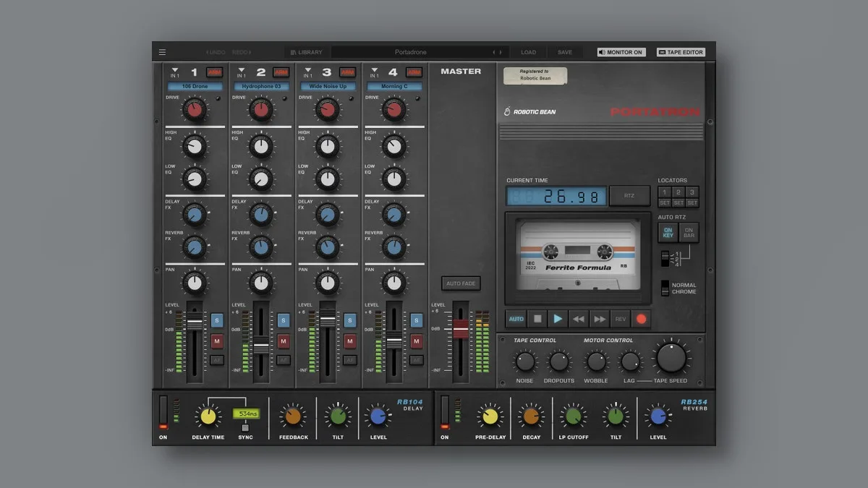This screenshot has width=868, height=488.
Task: Start tape playback with play button
Action: [x=558, y=318]
